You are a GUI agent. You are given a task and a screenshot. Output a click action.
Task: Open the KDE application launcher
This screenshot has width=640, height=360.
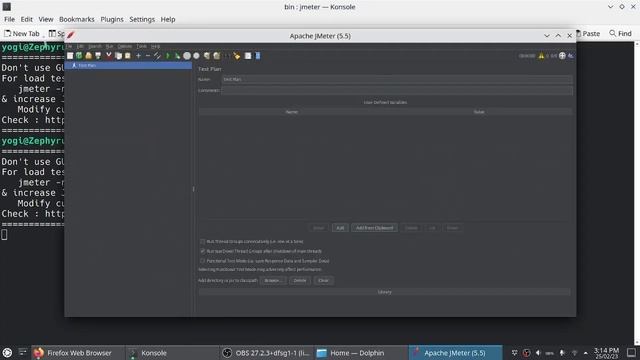click(x=7, y=353)
